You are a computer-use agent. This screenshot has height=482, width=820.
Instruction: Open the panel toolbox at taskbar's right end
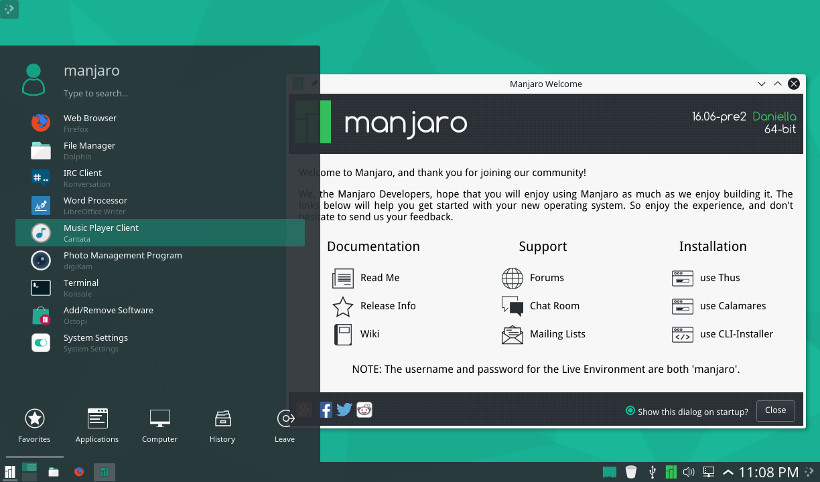pyautogui.click(x=810, y=472)
